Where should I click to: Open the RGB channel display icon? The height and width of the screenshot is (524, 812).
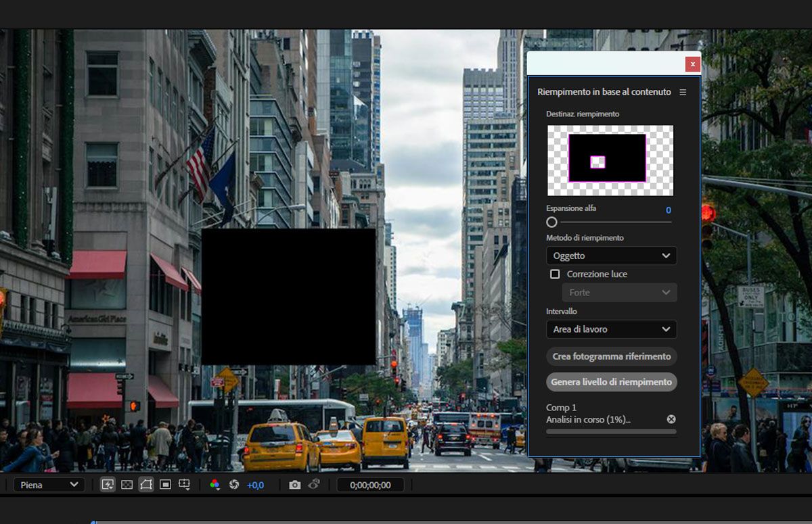point(215,485)
